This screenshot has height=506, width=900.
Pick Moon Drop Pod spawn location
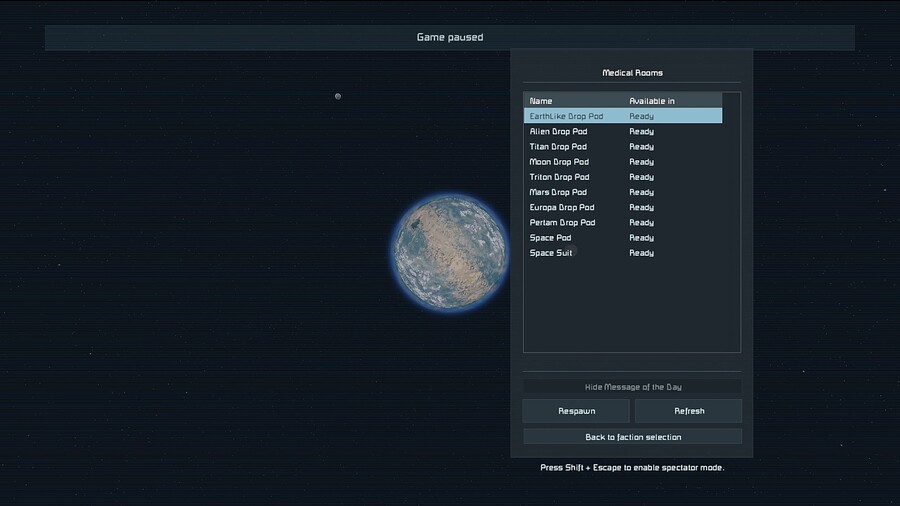coord(559,162)
